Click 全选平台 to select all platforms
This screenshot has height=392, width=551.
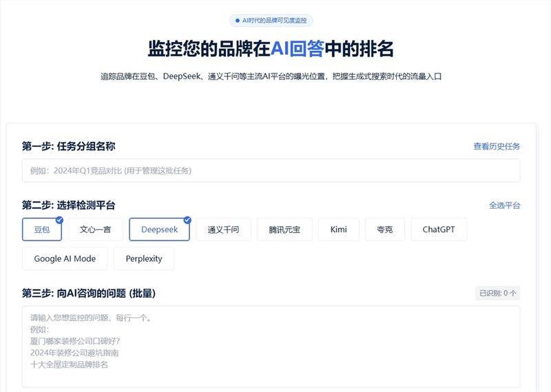pyautogui.click(x=505, y=205)
